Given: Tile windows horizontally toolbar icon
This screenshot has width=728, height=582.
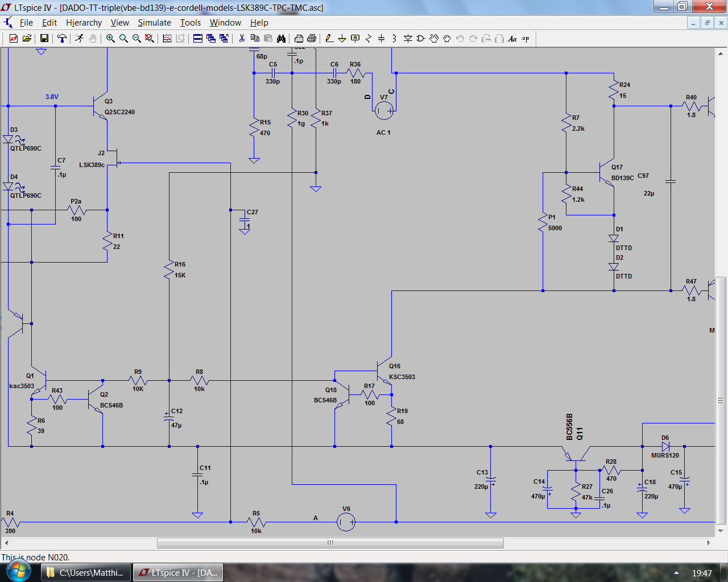Looking at the screenshot, I should click(198, 38).
